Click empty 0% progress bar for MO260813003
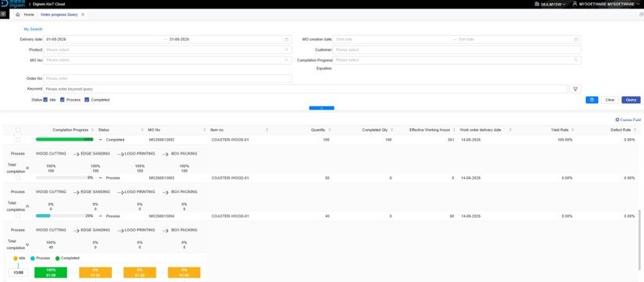 pyautogui.click(x=65, y=178)
